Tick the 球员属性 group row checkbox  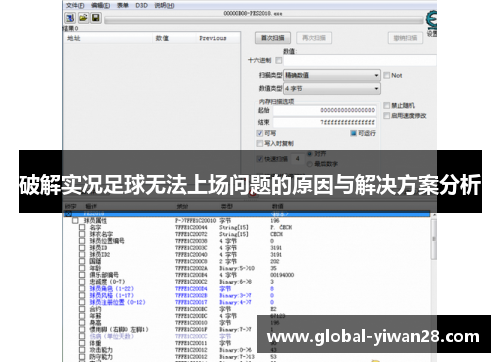pos(75,221)
